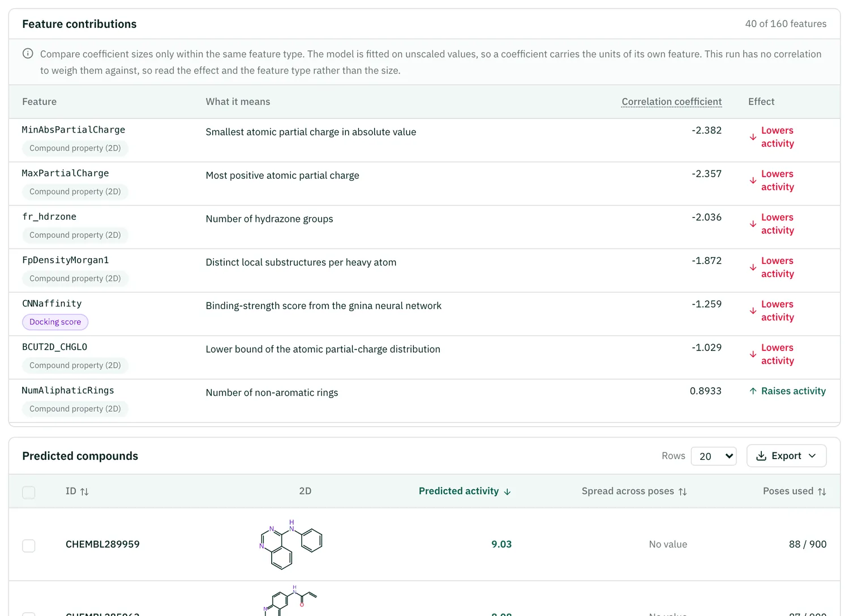Click the 2D structure of CHEMBL289959
This screenshot has width=849, height=616.
pyautogui.click(x=291, y=544)
